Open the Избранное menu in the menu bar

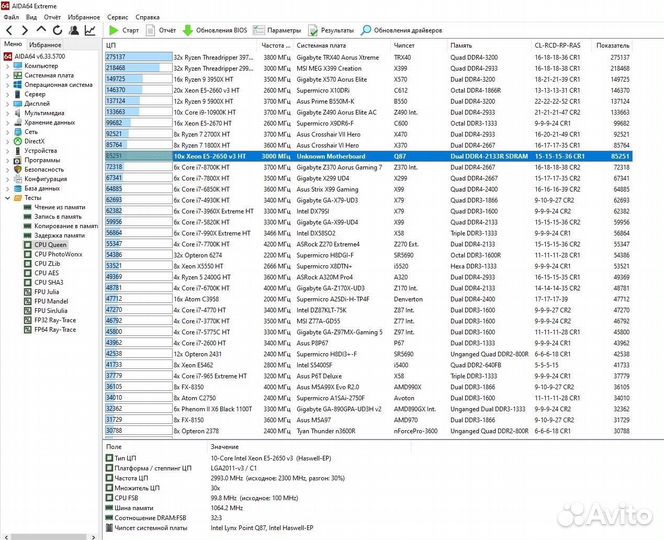coord(84,17)
